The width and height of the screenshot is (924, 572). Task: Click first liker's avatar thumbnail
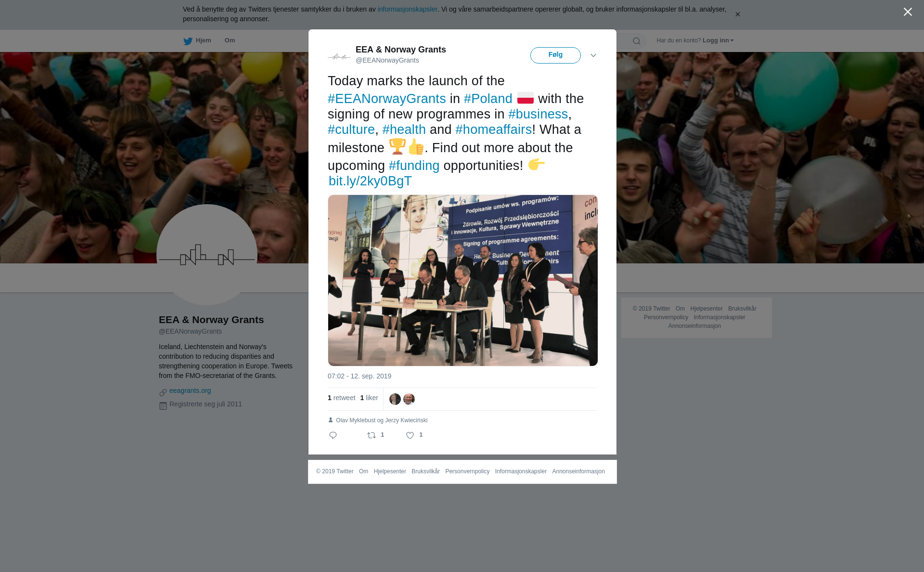(395, 399)
